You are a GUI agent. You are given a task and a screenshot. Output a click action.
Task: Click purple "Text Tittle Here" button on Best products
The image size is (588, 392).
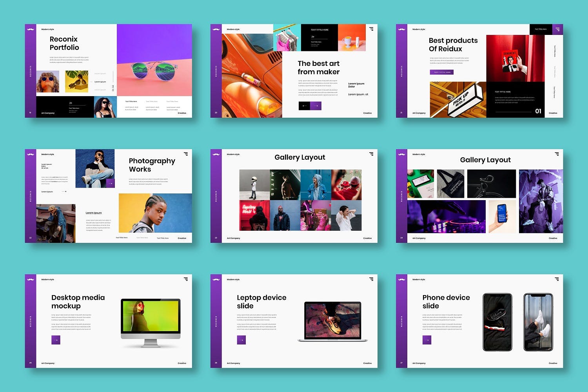coord(442,72)
